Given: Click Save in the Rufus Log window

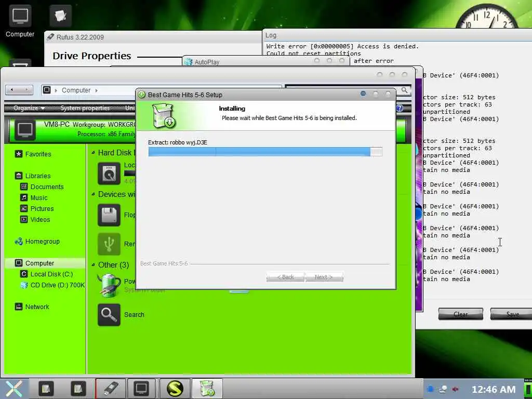Looking at the screenshot, I should [x=511, y=314].
